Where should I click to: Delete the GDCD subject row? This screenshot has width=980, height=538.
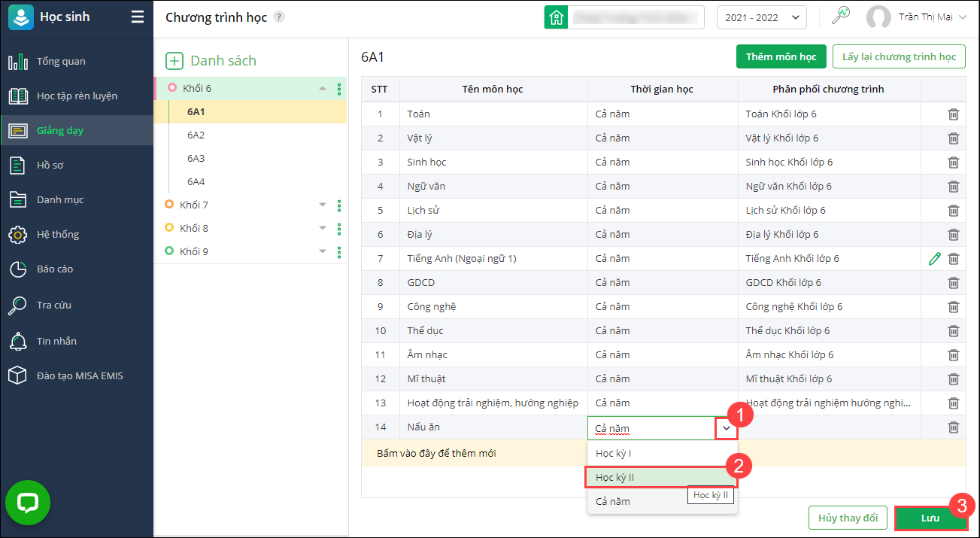953,283
